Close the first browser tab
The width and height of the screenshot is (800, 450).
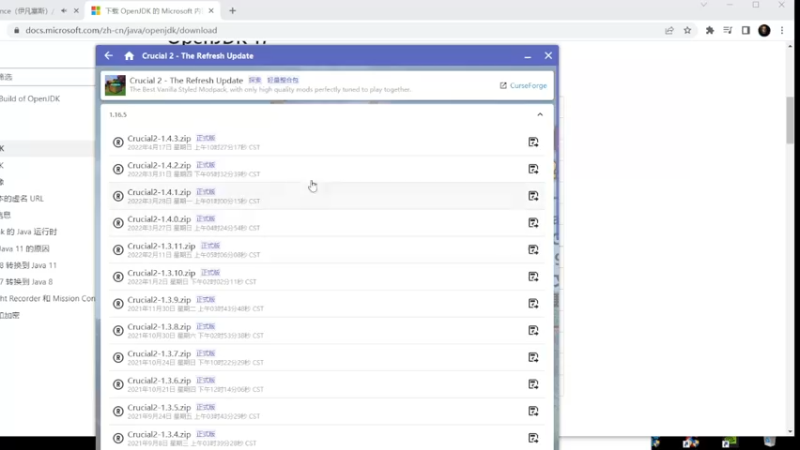coord(76,11)
